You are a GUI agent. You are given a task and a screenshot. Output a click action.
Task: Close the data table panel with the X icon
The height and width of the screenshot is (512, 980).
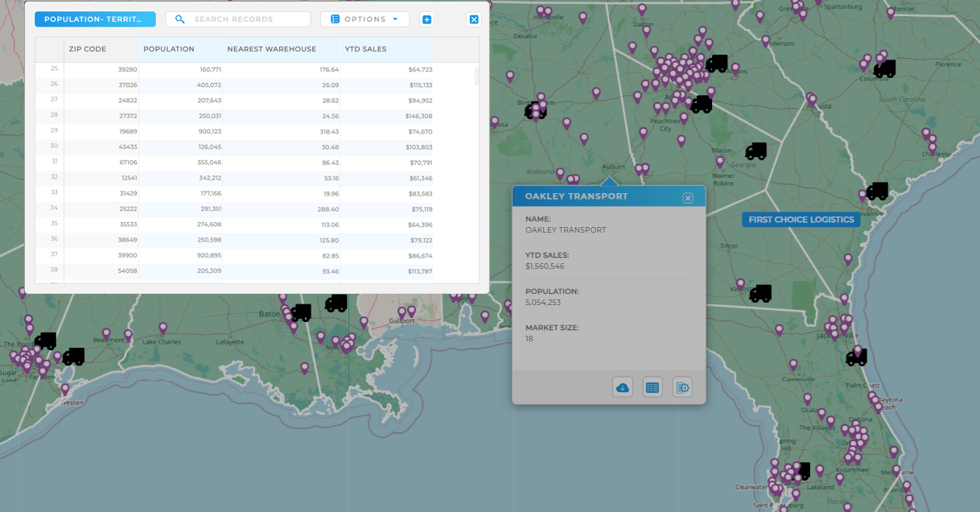[474, 19]
